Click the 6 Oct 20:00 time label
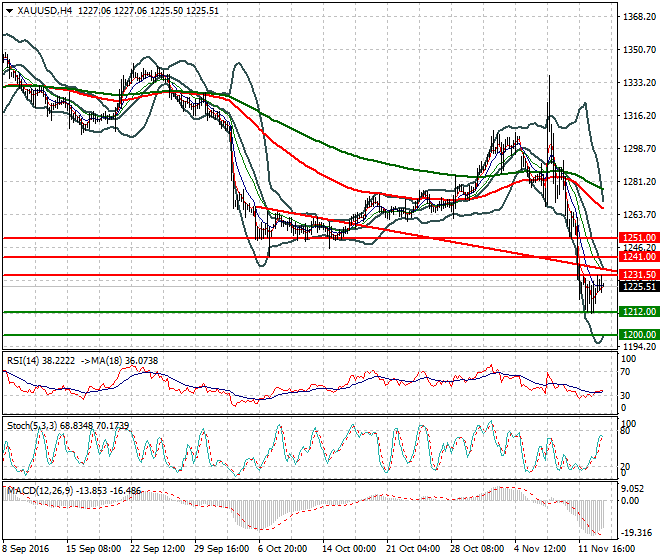The height and width of the screenshot is (560, 660). pyautogui.click(x=283, y=549)
